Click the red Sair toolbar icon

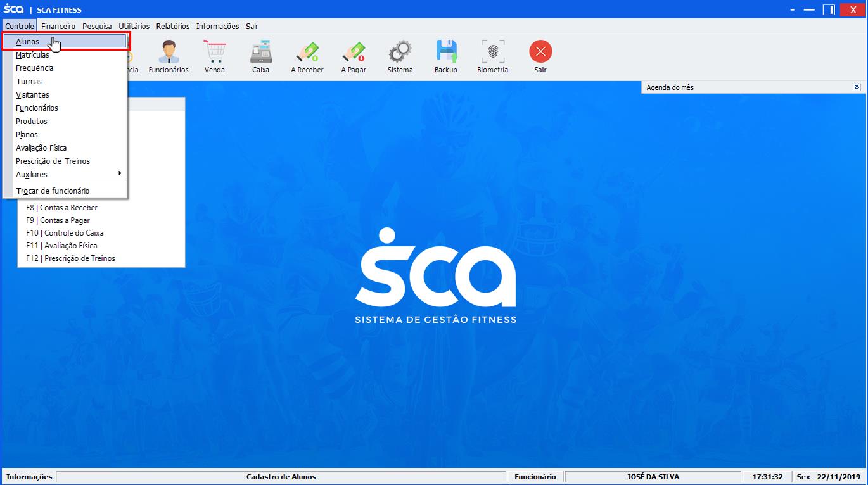540,56
